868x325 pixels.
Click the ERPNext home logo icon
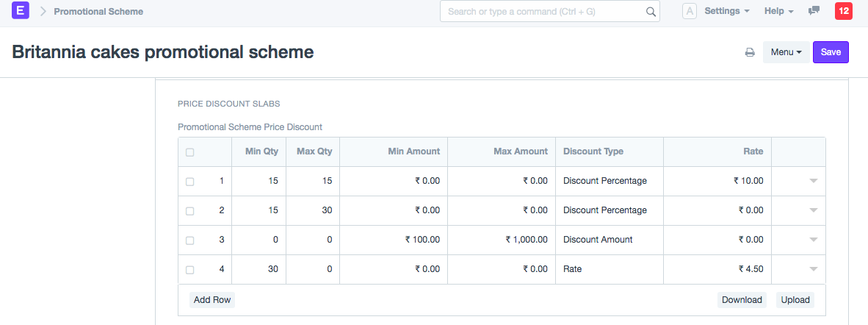(x=21, y=11)
